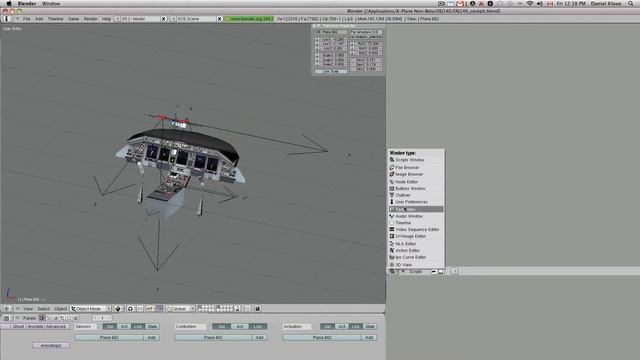Viewport: 640px width, 360px height.
Task: Pick Outliner in the window type menu
Action: click(416, 195)
